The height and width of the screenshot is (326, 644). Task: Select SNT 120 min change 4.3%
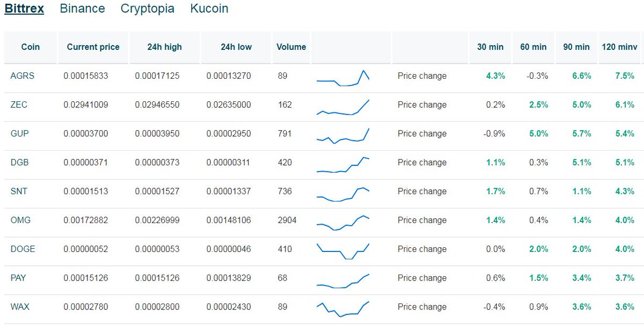pos(625,192)
